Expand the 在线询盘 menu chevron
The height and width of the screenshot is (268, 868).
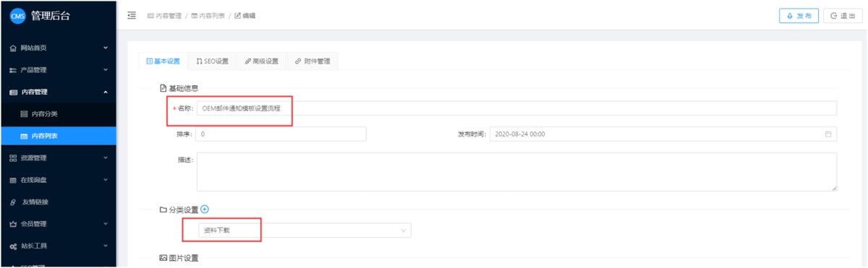(x=106, y=180)
